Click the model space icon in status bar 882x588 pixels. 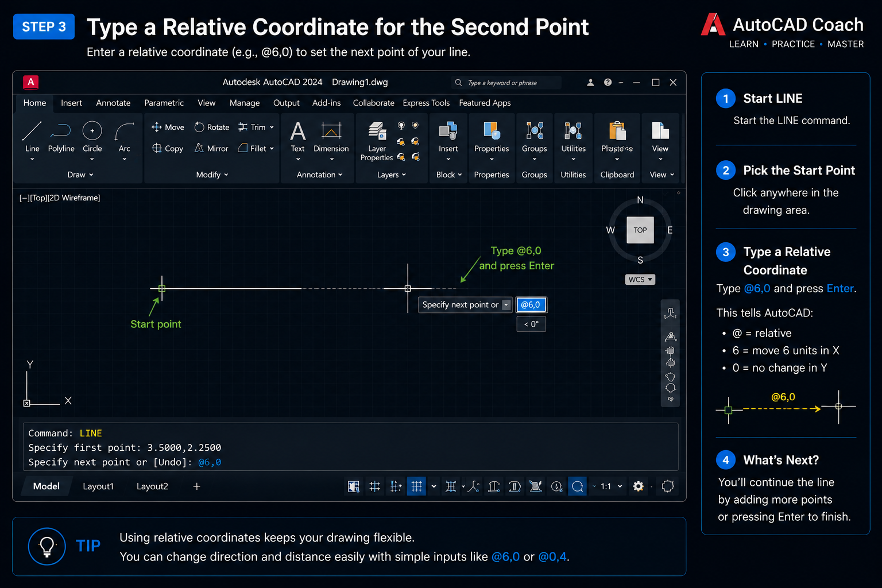coord(354,486)
